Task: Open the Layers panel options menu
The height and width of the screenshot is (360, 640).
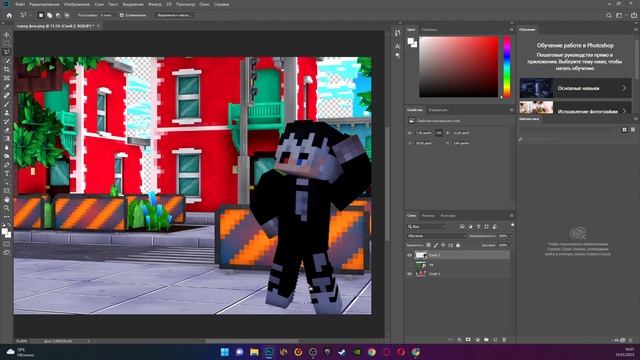Action: (511, 216)
